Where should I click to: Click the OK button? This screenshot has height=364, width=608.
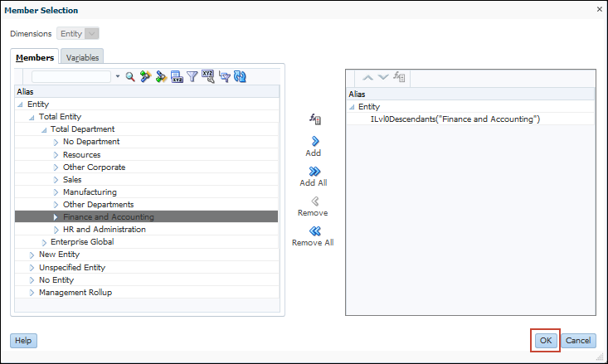pyautogui.click(x=546, y=340)
